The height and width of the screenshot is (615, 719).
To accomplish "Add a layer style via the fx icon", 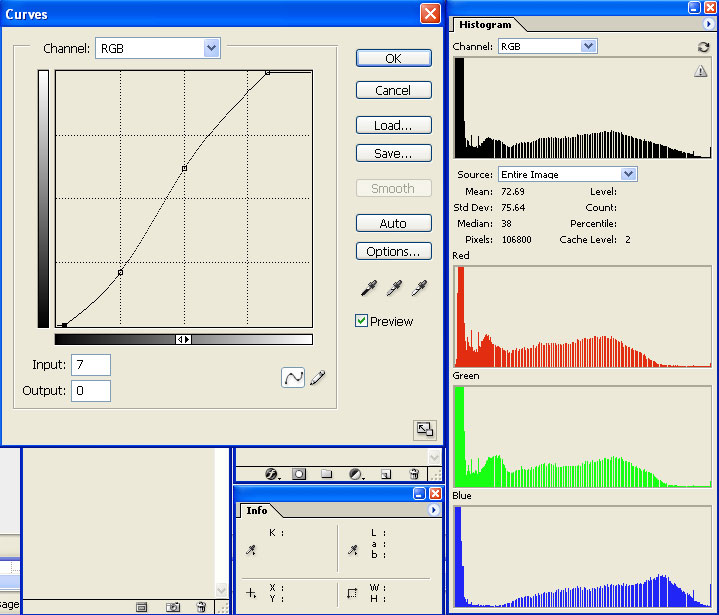I will click(x=272, y=474).
